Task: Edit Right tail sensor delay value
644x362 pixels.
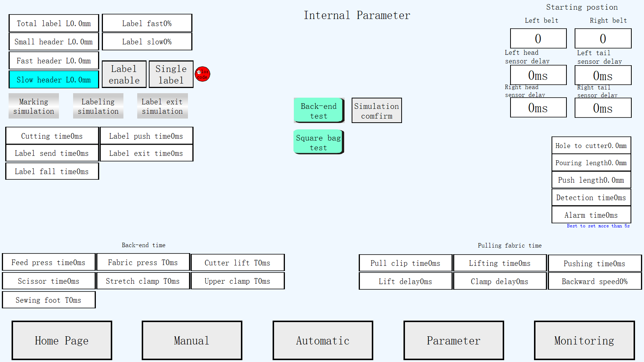Action: (x=603, y=108)
